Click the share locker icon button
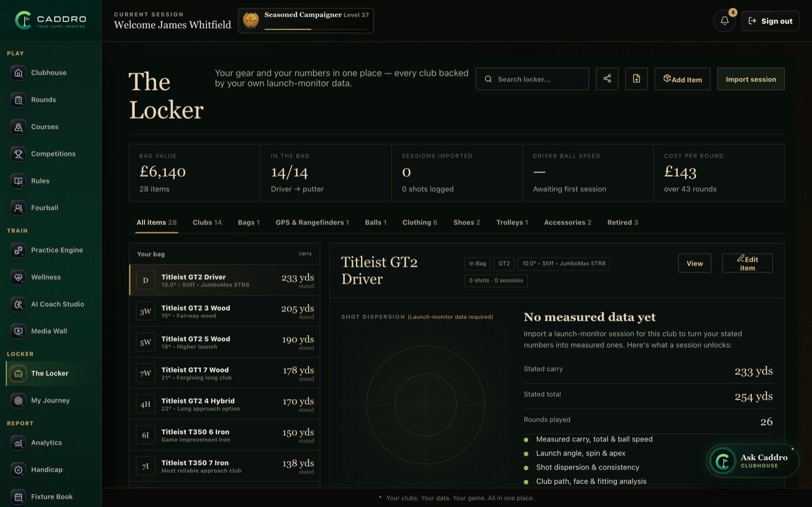The height and width of the screenshot is (507, 812). click(607, 79)
